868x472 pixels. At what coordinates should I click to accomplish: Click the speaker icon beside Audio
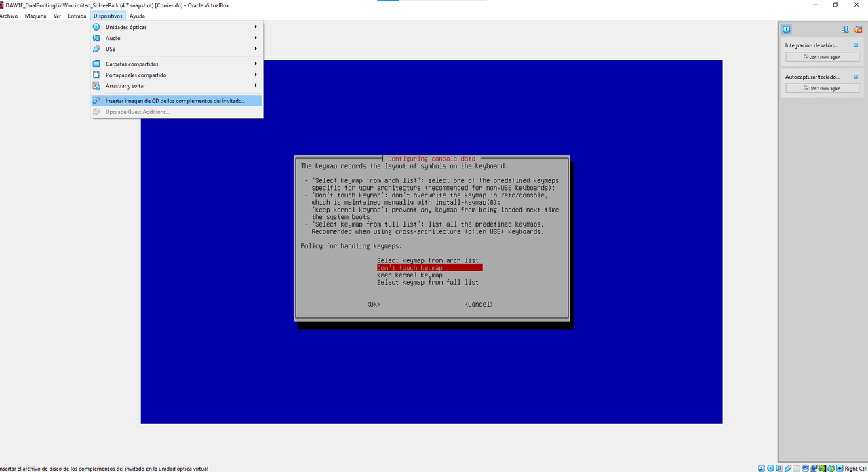96,38
